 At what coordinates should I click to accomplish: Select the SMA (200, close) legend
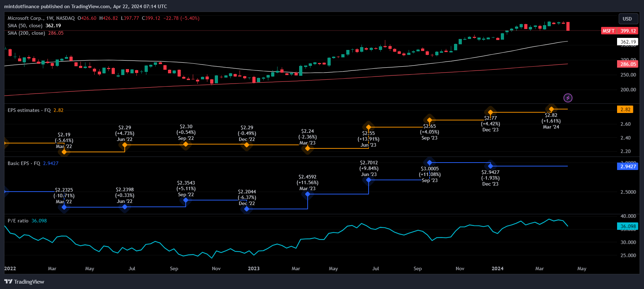coord(26,33)
